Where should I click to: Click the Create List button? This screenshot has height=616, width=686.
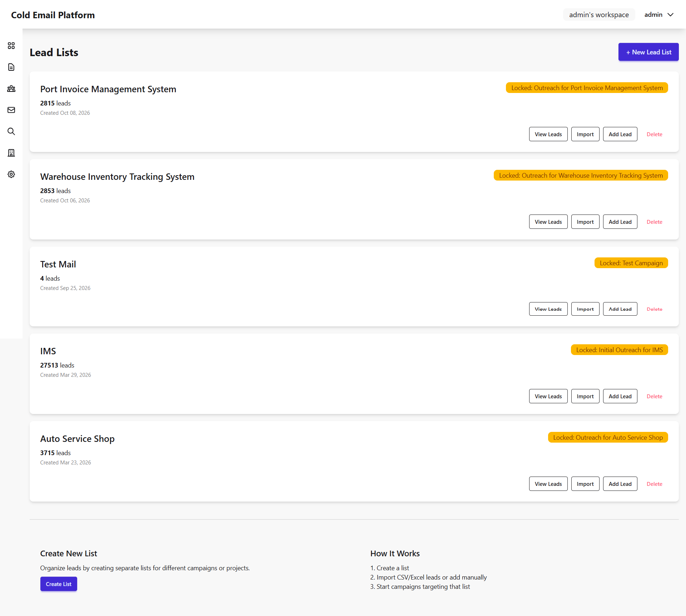click(59, 584)
